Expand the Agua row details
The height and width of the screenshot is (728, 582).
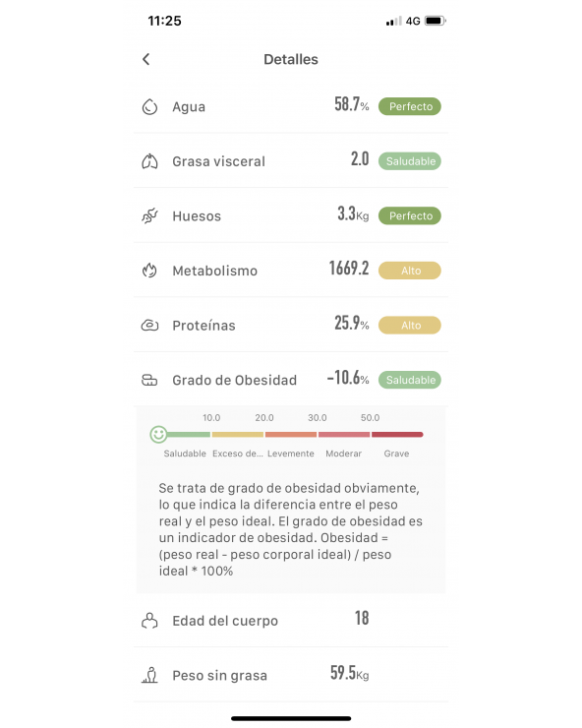pos(291,106)
